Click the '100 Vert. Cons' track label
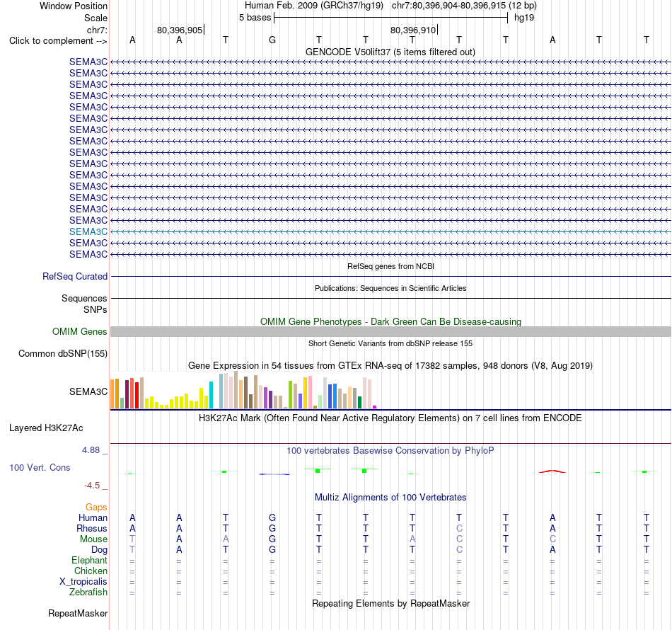Viewport: 672px width, 630px height. point(40,467)
